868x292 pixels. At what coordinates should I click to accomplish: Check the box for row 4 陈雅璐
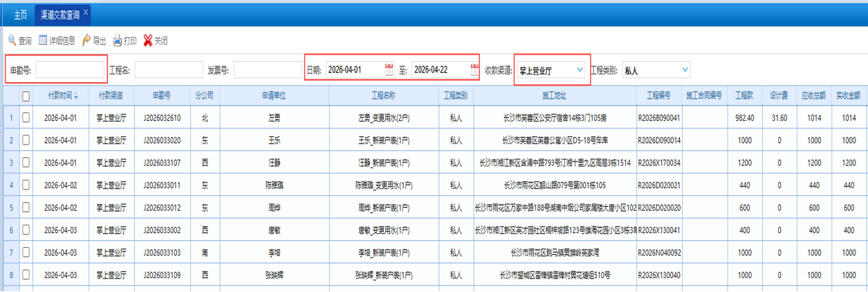(26, 185)
